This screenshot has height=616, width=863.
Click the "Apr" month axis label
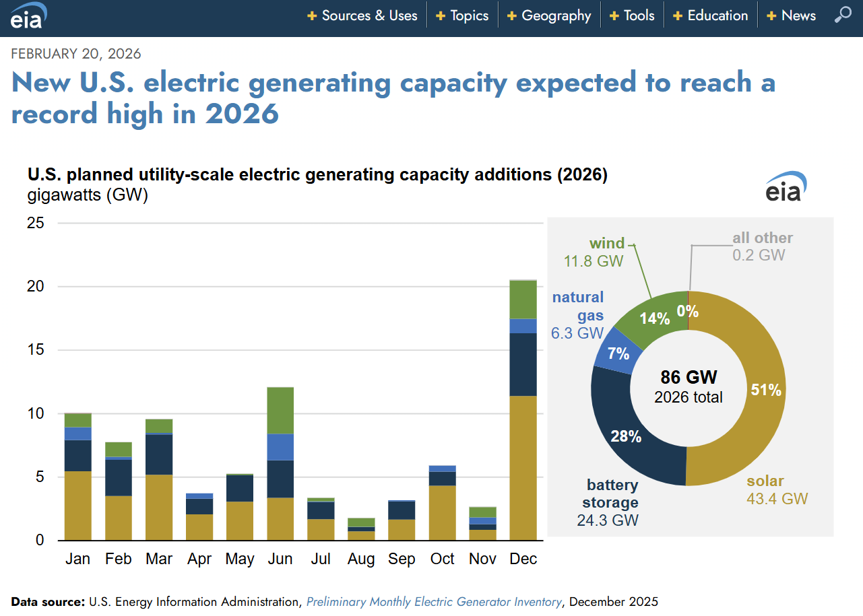(x=199, y=559)
